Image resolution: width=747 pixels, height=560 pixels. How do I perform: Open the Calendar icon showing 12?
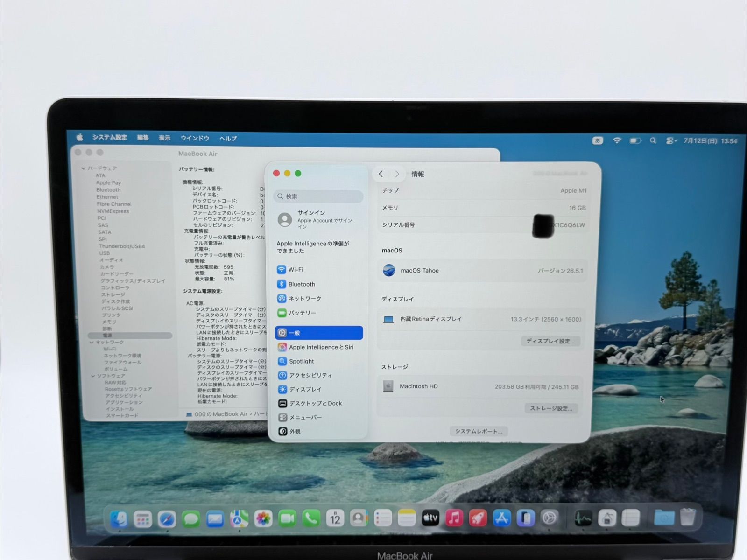tap(335, 518)
